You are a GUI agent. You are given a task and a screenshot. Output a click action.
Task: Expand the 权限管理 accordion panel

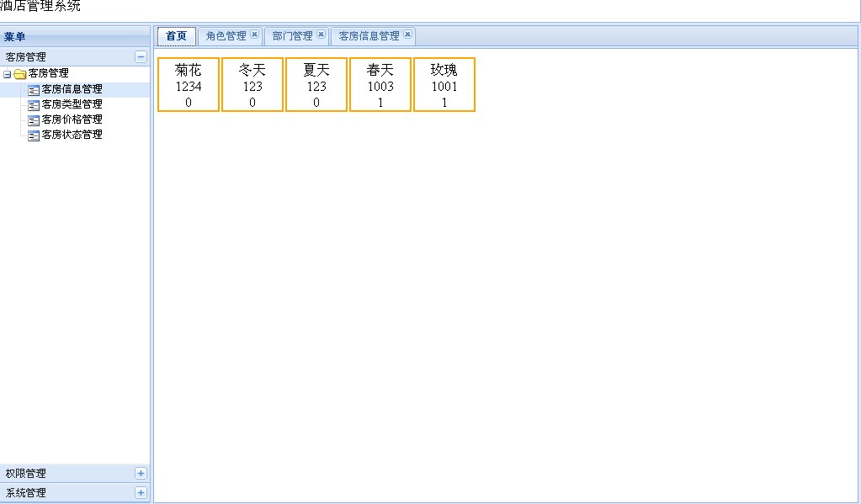click(x=141, y=474)
